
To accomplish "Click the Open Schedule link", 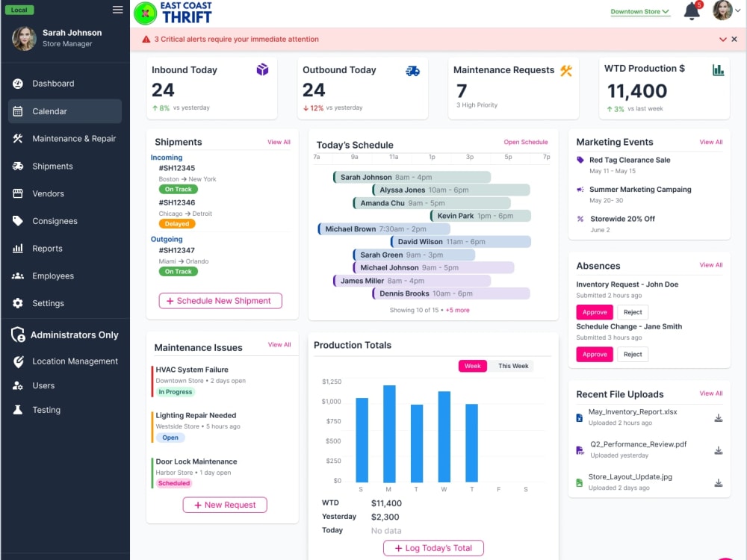I will 525,142.
